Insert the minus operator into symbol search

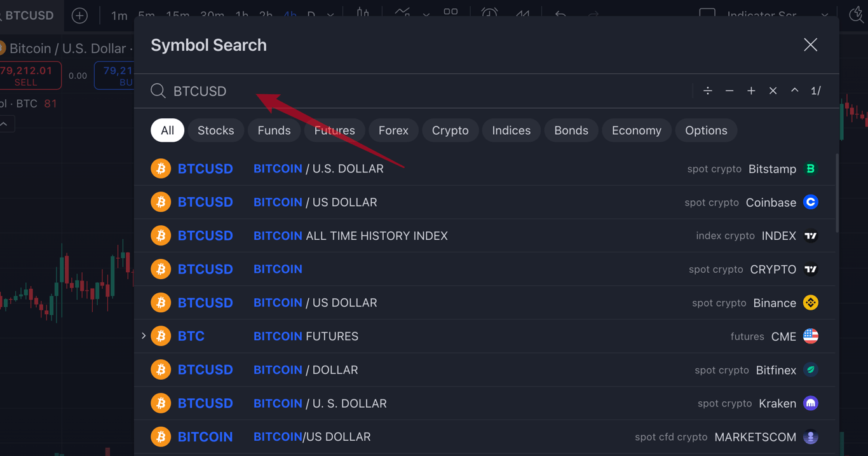pyautogui.click(x=729, y=91)
